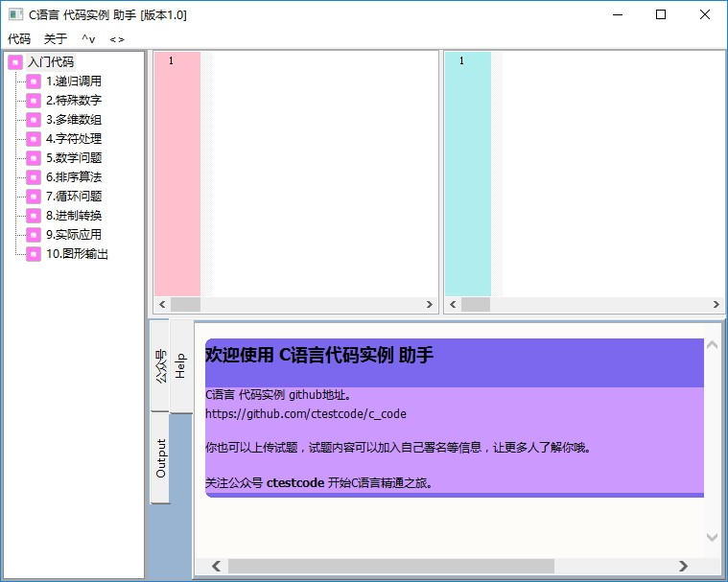This screenshot has height=582, width=728.
Task: Click help panel scroll up arrow
Action: 713,345
